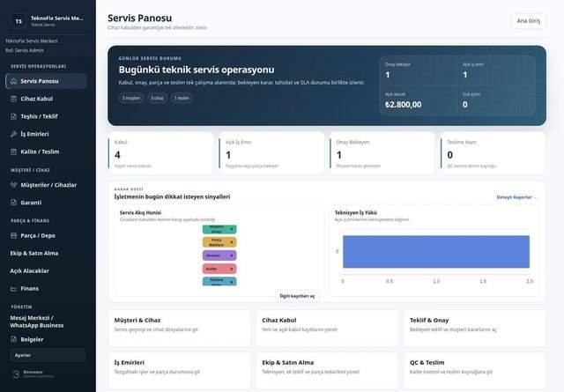Click the icon next to Garanti

click(14, 203)
